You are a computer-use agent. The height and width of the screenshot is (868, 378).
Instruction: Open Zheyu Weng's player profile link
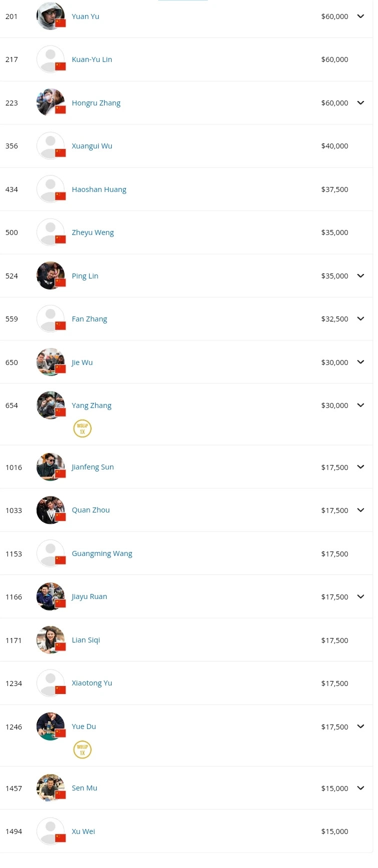coord(93,232)
